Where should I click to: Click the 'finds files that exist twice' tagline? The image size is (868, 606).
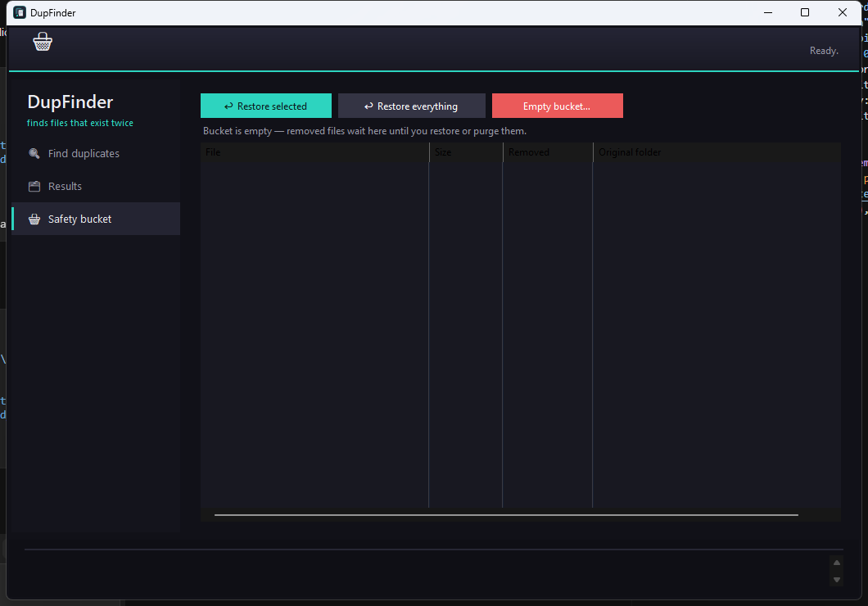[x=80, y=123]
